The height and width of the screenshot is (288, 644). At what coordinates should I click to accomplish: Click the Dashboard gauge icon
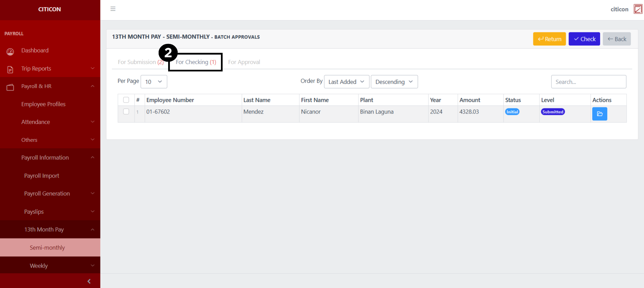10,51
